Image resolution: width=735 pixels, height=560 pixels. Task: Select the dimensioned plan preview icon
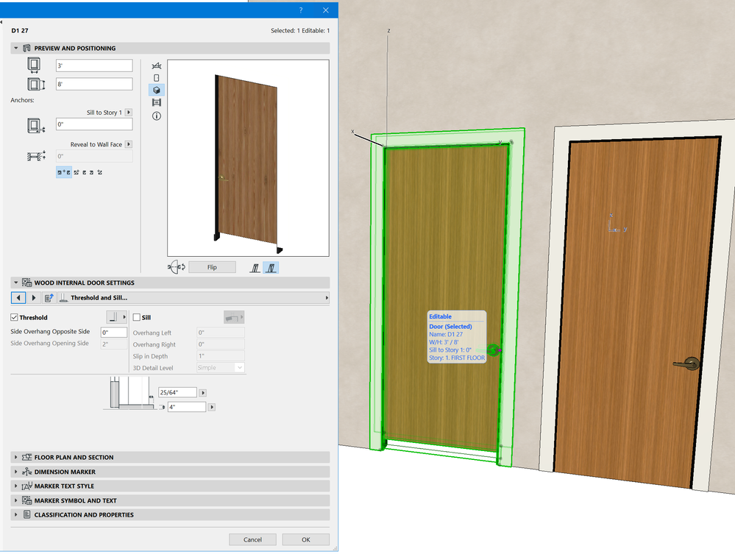click(157, 65)
